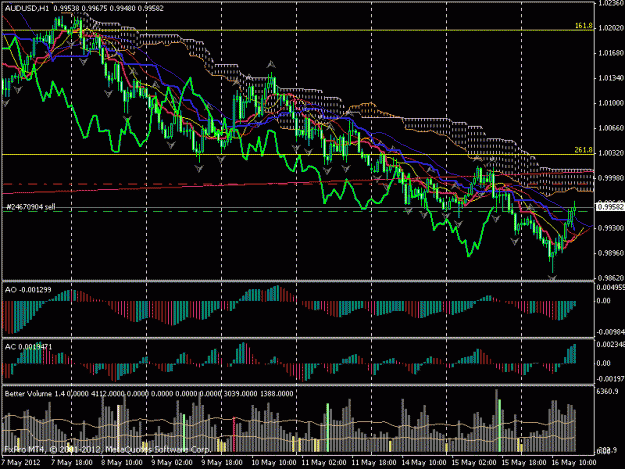Click the 7 May 2012 date label
The height and width of the screenshot is (469, 625).
coord(21,463)
